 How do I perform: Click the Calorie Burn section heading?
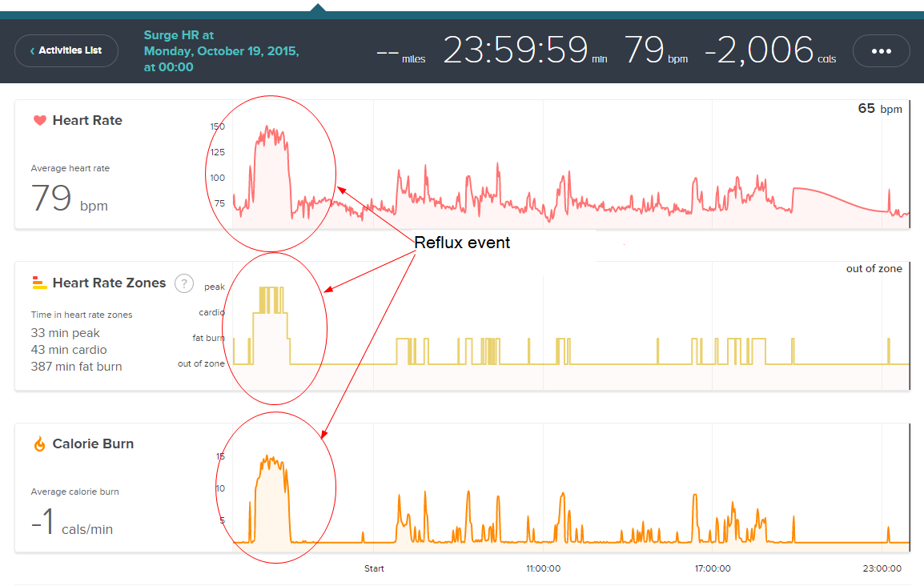93,444
